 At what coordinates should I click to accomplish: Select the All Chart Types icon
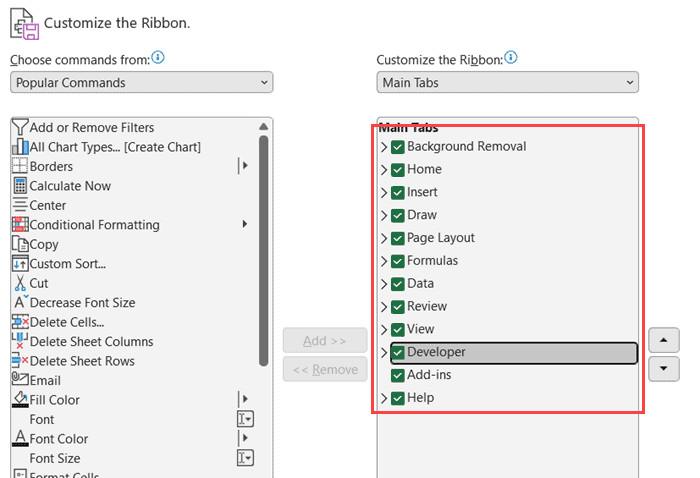coord(20,147)
